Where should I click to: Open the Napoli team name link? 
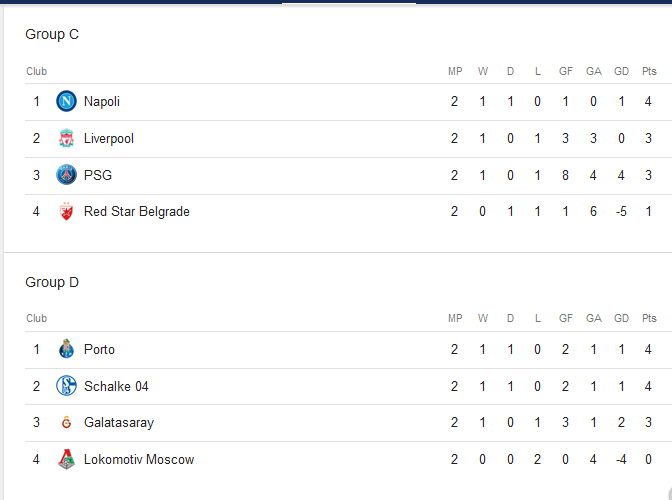click(x=102, y=102)
